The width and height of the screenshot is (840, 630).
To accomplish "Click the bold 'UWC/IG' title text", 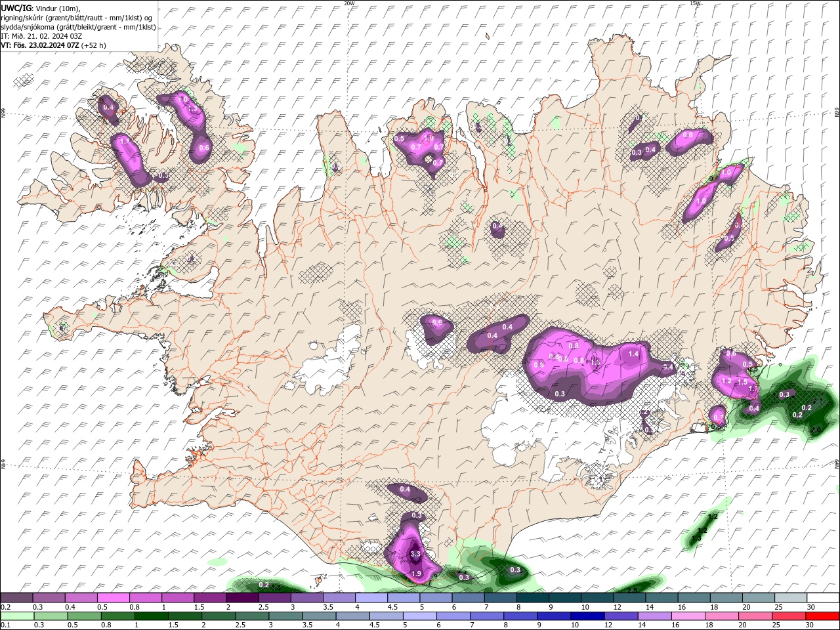I will point(15,9).
